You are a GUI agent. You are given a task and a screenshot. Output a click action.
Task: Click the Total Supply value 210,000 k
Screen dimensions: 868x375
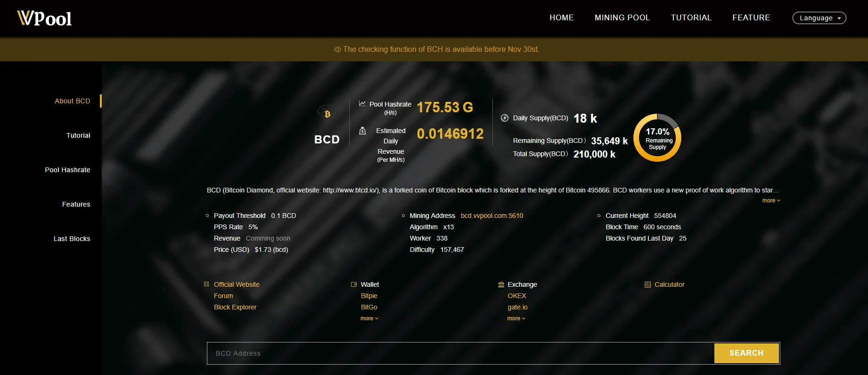[x=594, y=154]
